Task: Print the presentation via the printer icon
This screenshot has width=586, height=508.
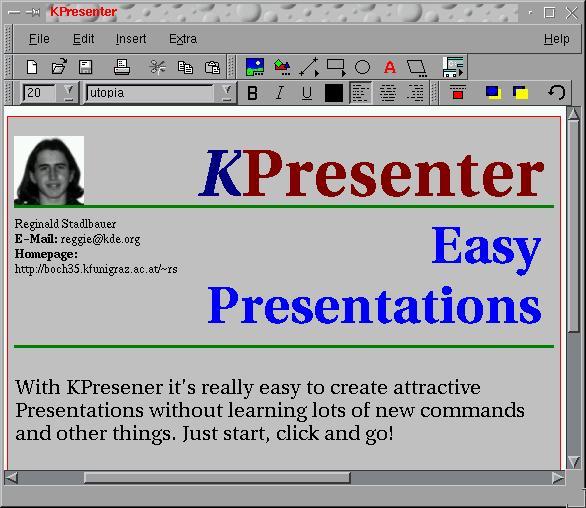Action: pos(122,67)
